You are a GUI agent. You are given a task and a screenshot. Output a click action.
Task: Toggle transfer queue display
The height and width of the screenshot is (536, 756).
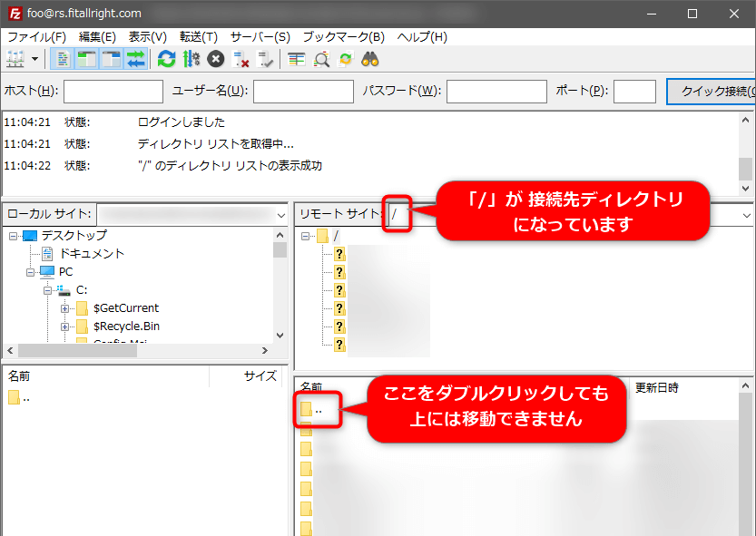(135, 59)
